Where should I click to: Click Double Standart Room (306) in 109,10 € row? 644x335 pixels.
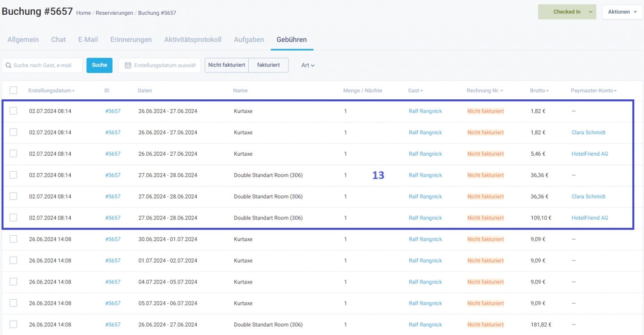[268, 218]
